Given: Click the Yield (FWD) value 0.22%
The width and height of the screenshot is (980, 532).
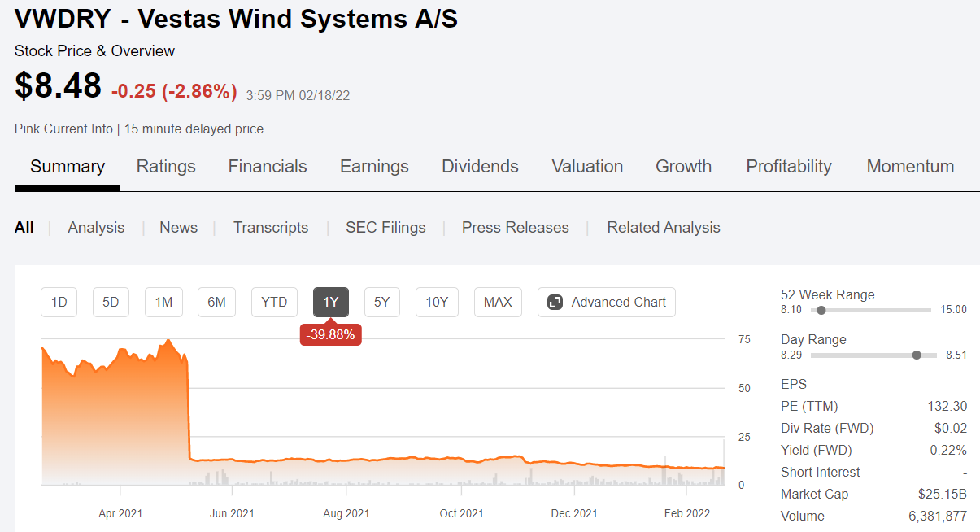Looking at the screenshot, I should [949, 450].
